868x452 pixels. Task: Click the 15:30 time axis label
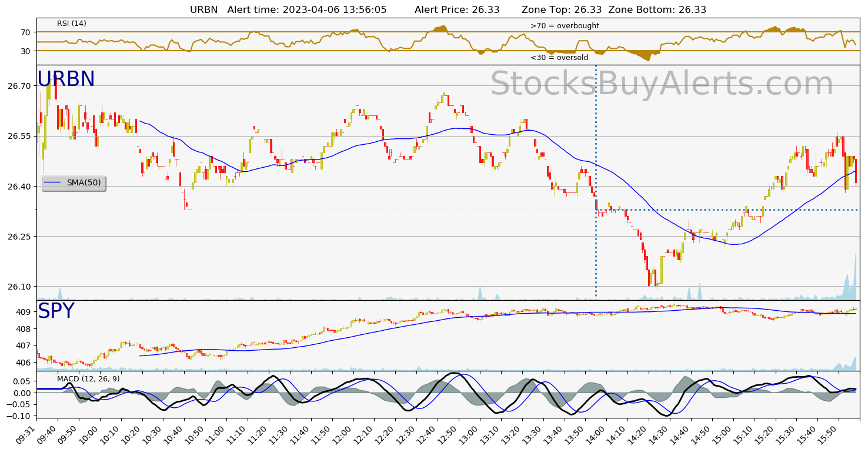coord(786,437)
